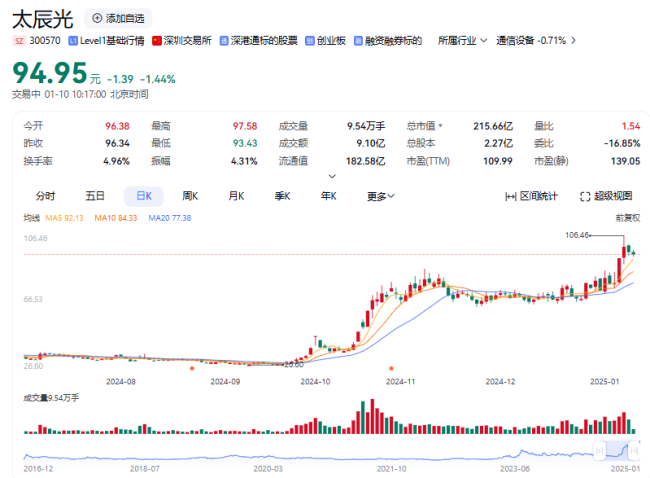The width and height of the screenshot is (650, 478).
Task: Click MA20 77.38 moving average label
Action: click(170, 218)
